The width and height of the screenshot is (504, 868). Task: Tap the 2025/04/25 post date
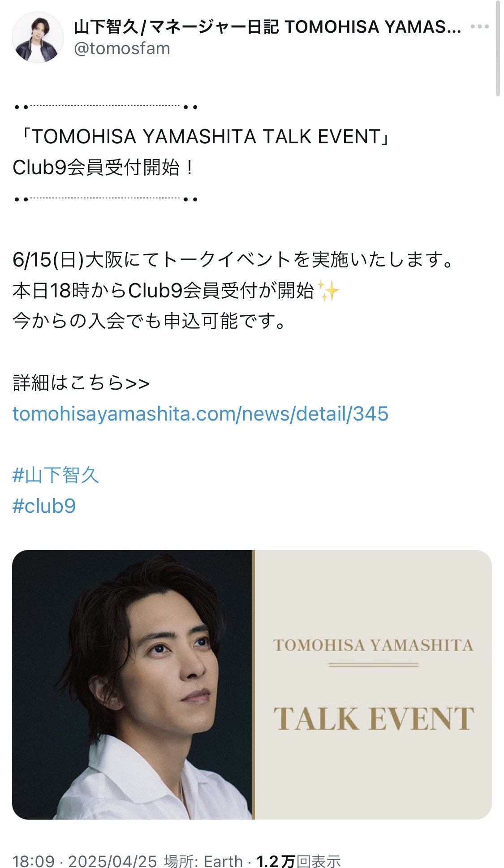(112, 861)
